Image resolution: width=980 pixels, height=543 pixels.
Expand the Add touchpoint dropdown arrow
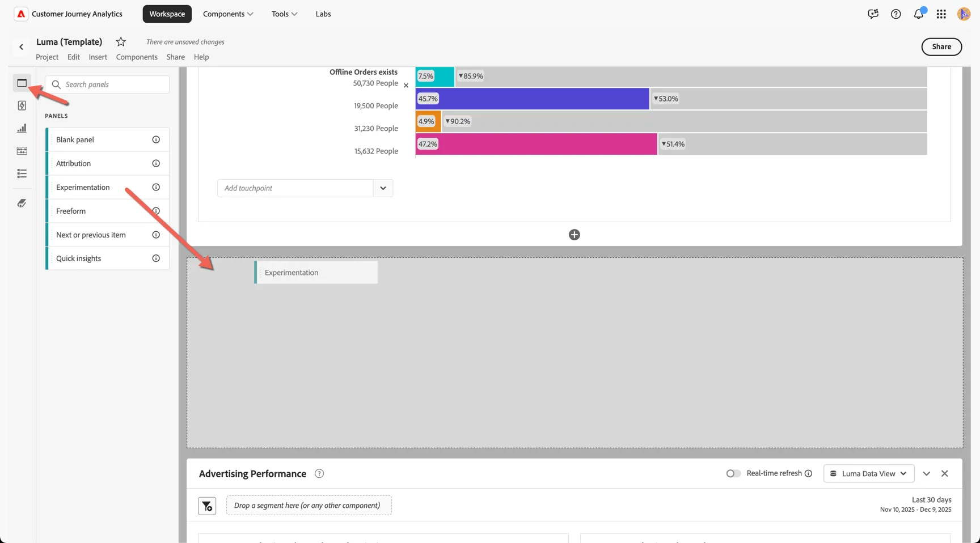(383, 188)
